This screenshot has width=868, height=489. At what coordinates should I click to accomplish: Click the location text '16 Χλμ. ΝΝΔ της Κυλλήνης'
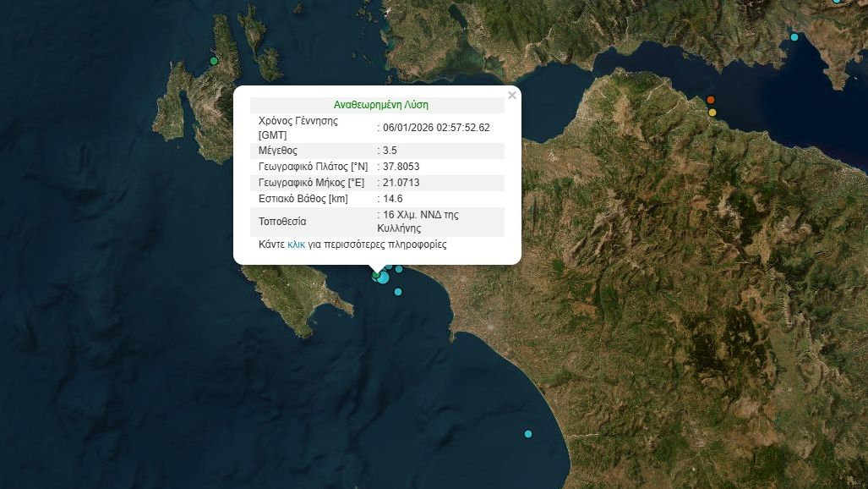click(x=420, y=222)
